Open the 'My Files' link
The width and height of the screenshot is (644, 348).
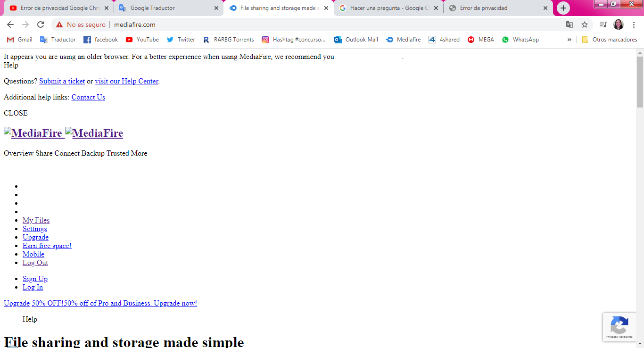coord(36,220)
